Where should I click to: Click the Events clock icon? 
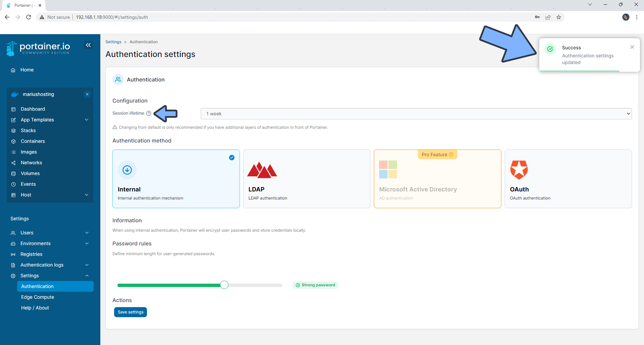[13, 184]
